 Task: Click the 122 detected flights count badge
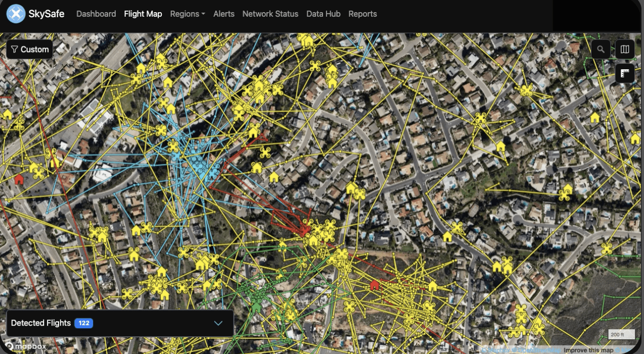[83, 323]
